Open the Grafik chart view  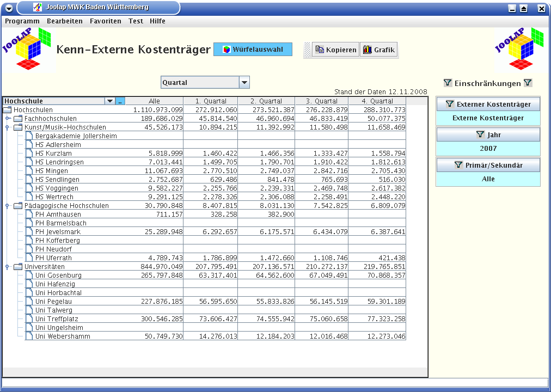coord(378,50)
